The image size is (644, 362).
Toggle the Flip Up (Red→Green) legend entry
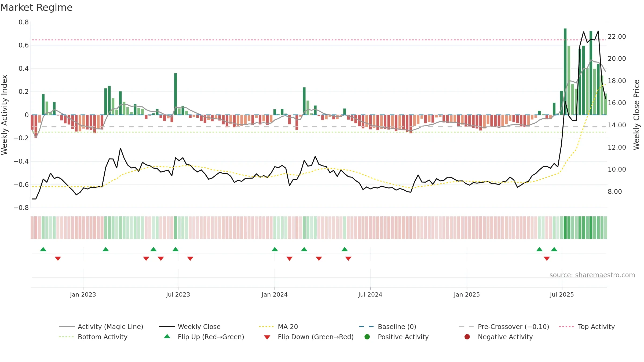pyautogui.click(x=204, y=337)
